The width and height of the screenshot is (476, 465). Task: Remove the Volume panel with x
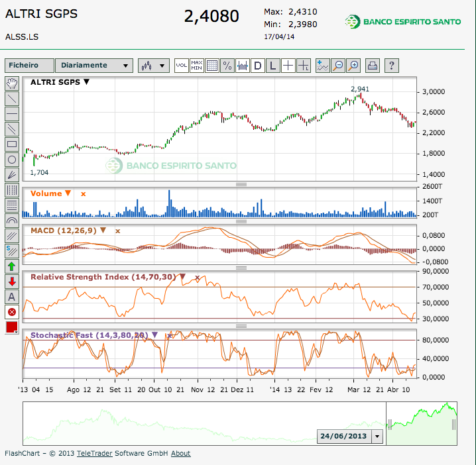(x=83, y=194)
